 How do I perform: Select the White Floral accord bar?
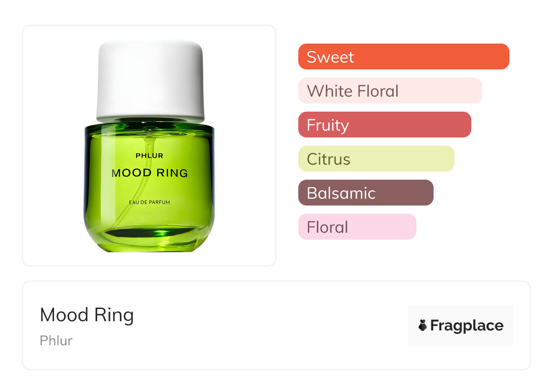coord(390,91)
